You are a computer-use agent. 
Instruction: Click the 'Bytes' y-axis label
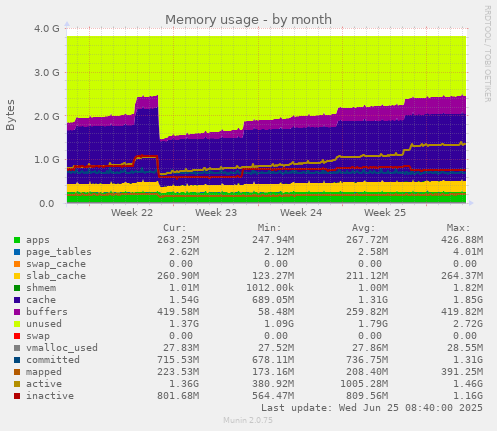10,115
